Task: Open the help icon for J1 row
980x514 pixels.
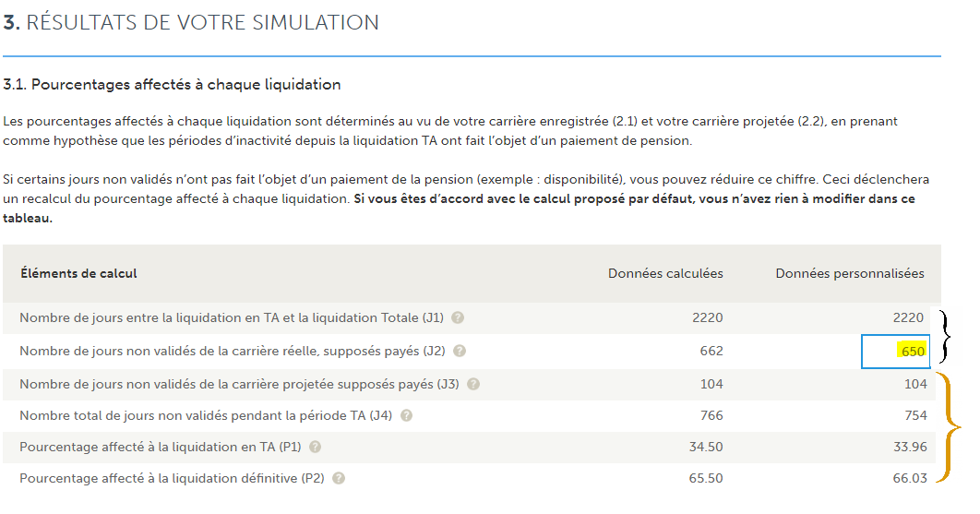Action: coord(458,317)
